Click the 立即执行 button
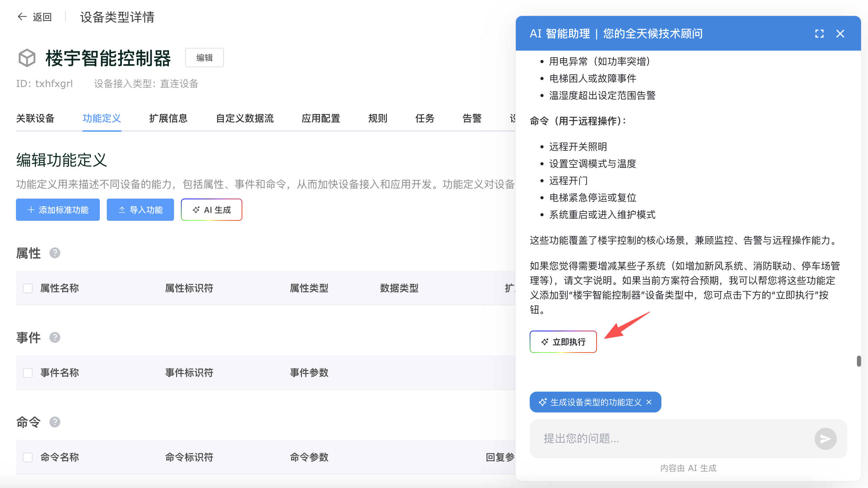Viewport: 868px width, 488px height. [x=563, y=342]
